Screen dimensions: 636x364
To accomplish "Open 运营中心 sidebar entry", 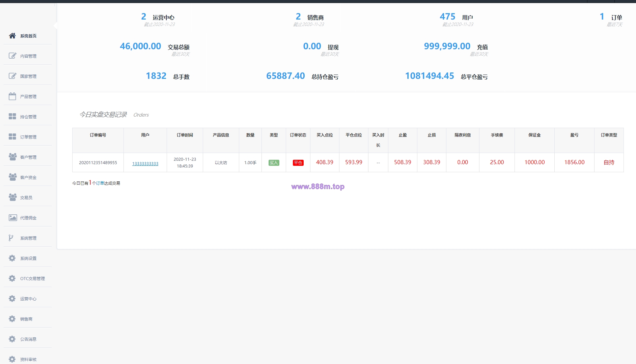I will coord(28,299).
